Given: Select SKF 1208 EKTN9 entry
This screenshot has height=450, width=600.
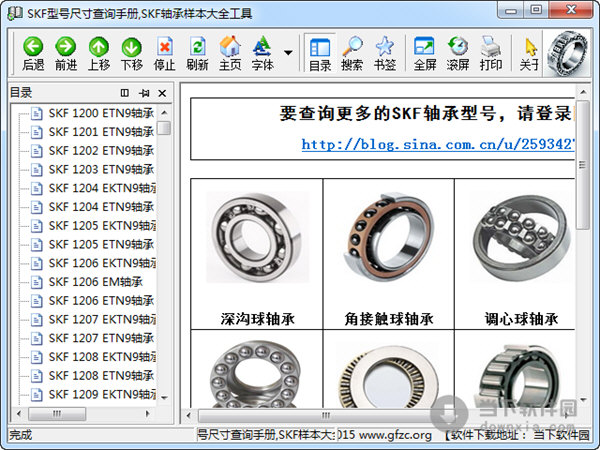Looking at the screenshot, I should tap(102, 357).
